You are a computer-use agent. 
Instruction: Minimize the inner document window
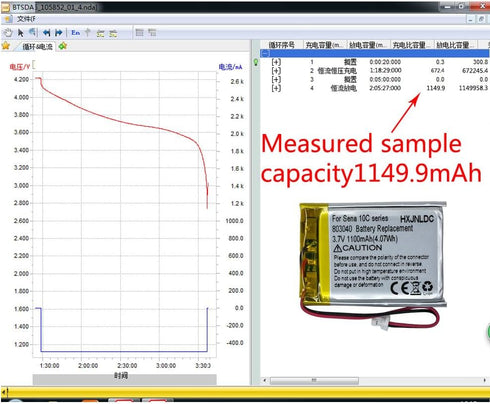[x=470, y=19]
